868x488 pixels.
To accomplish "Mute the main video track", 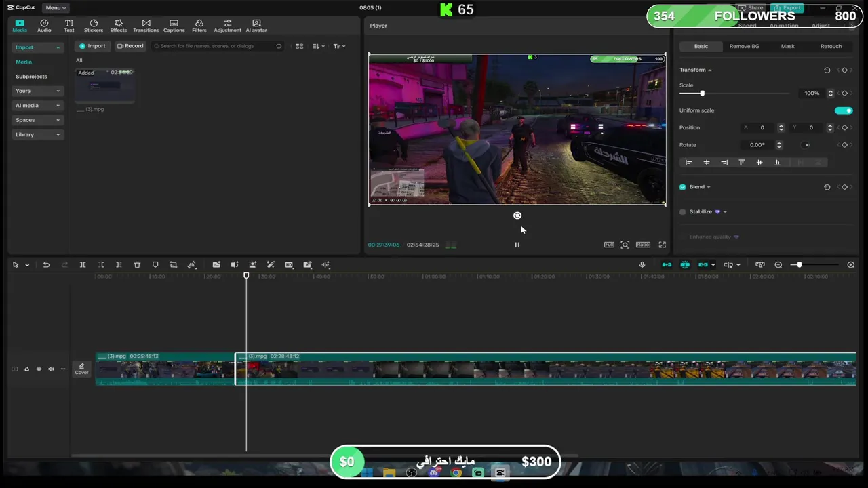I will tap(51, 369).
